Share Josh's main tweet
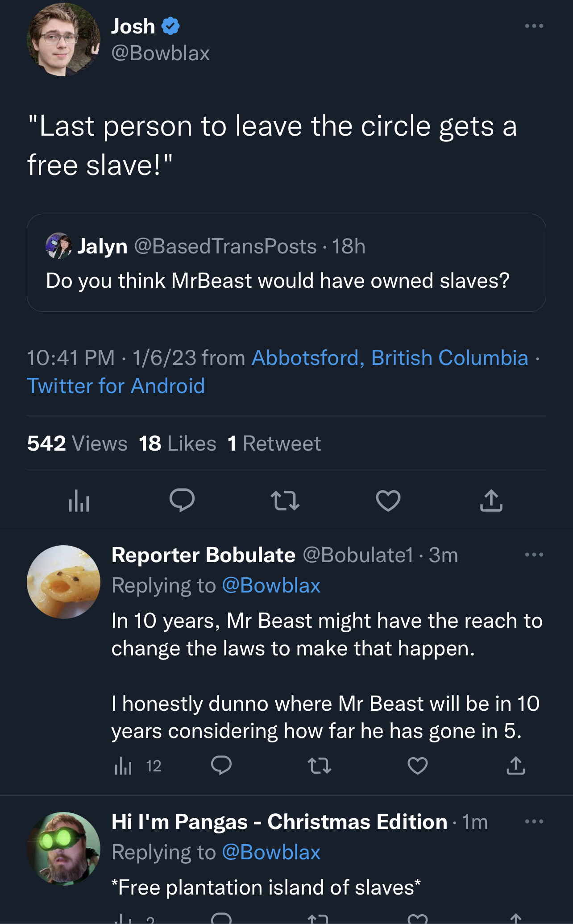 (x=491, y=500)
